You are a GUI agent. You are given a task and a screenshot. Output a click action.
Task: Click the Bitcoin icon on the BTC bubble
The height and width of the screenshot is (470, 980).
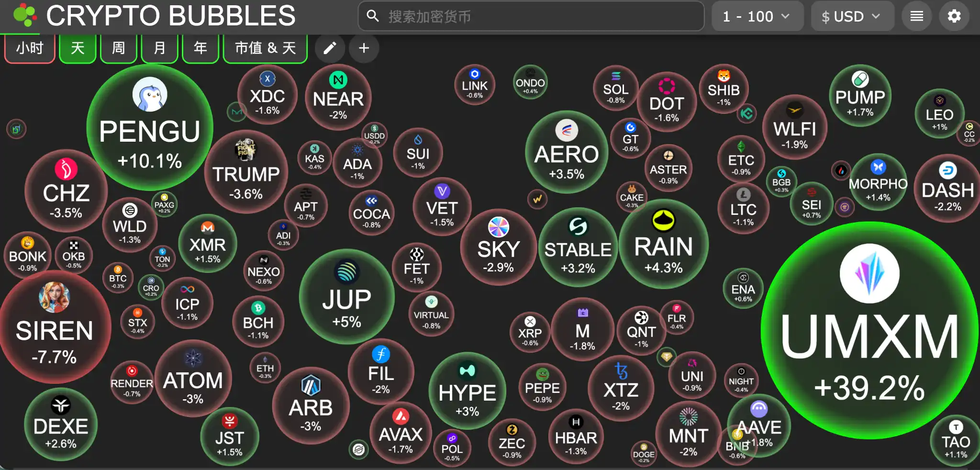pos(118,270)
